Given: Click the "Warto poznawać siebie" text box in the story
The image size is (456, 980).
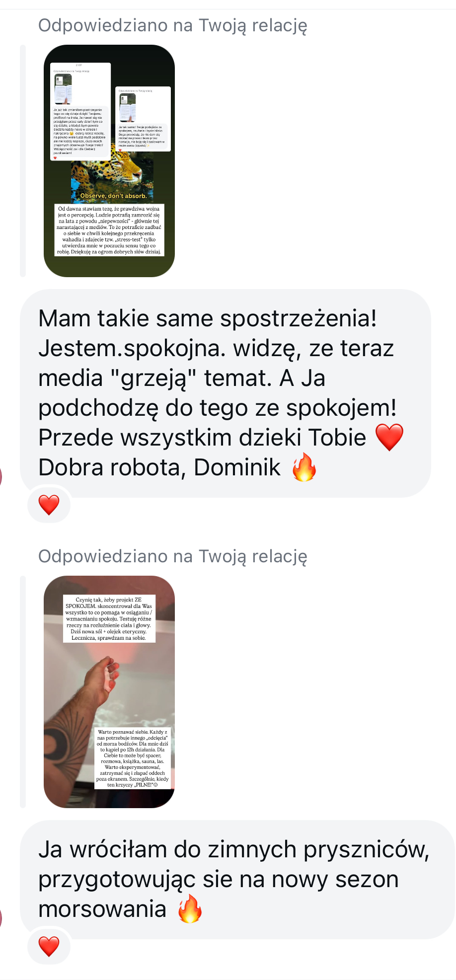Looking at the screenshot, I should point(133,758).
